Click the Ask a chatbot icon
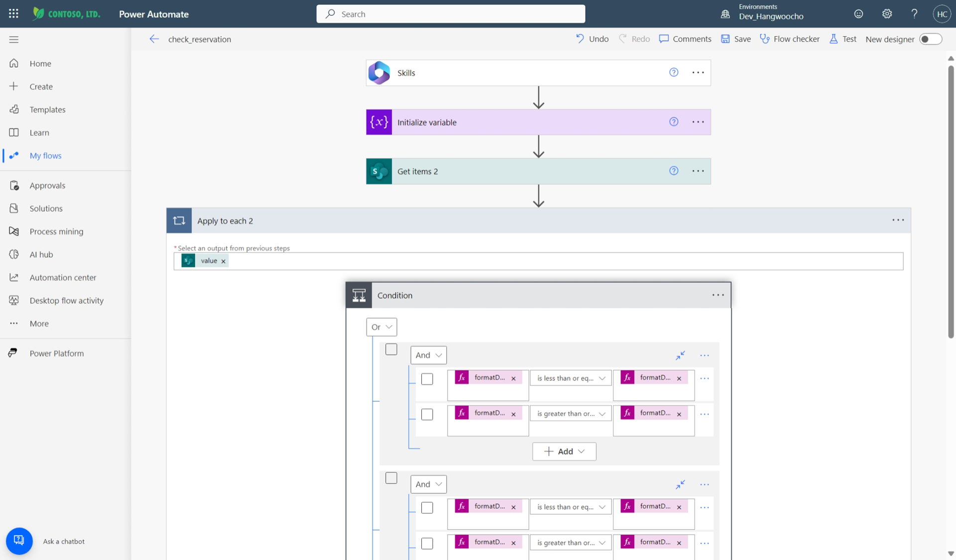This screenshot has width=956, height=560. click(x=19, y=541)
